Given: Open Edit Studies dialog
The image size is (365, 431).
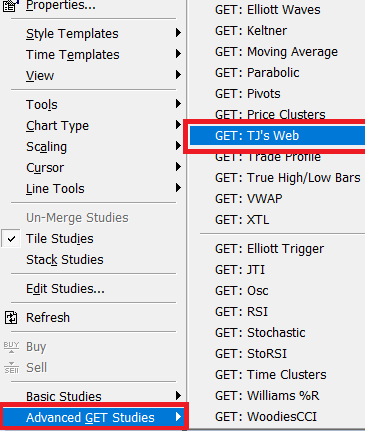Looking at the screenshot, I should 65,289.
